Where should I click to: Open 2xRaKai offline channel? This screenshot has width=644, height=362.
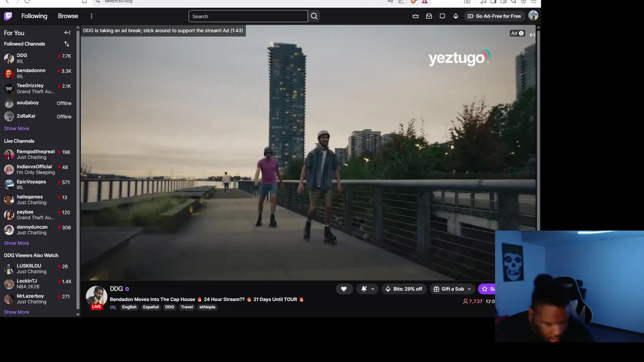[x=38, y=116]
